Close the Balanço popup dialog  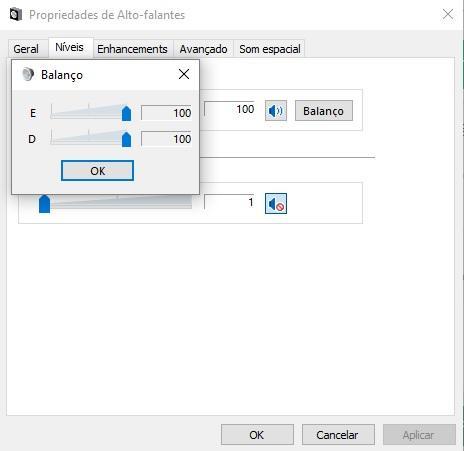point(184,74)
